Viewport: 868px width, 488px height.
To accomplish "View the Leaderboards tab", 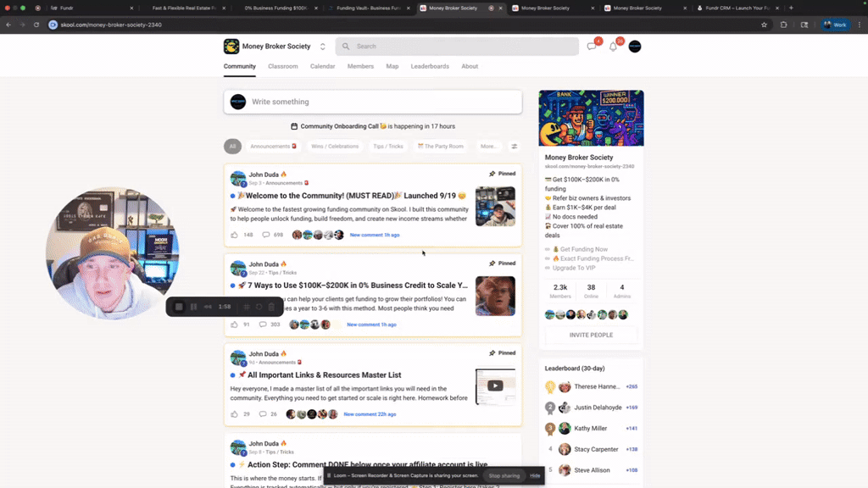I will [x=430, y=66].
